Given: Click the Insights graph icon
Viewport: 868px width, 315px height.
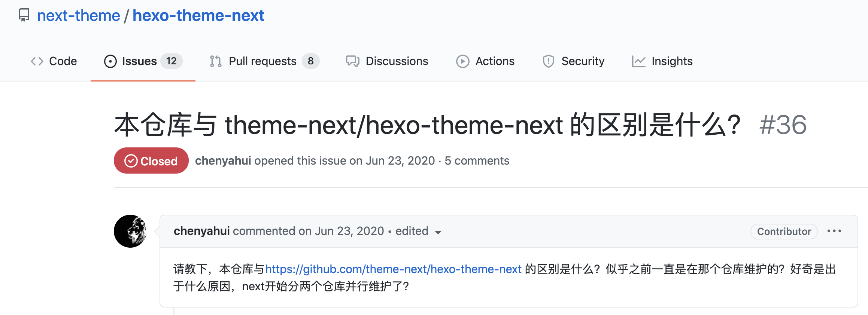Looking at the screenshot, I should click(638, 61).
